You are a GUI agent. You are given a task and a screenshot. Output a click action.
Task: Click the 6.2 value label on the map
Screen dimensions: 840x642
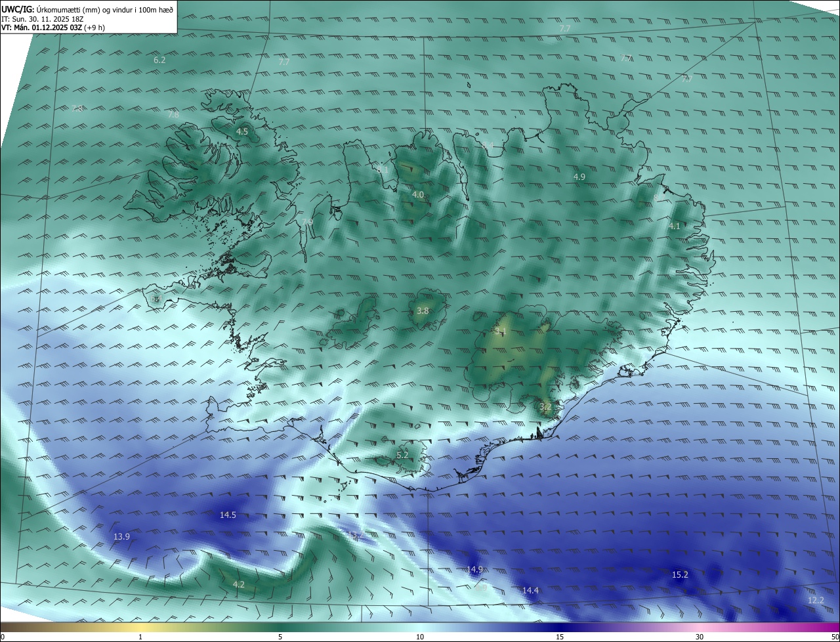coord(159,60)
